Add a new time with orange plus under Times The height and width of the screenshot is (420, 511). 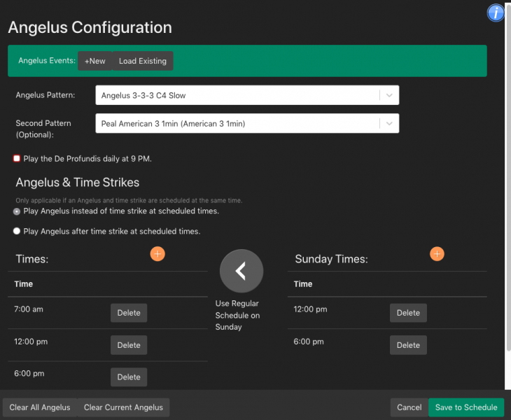coord(157,253)
